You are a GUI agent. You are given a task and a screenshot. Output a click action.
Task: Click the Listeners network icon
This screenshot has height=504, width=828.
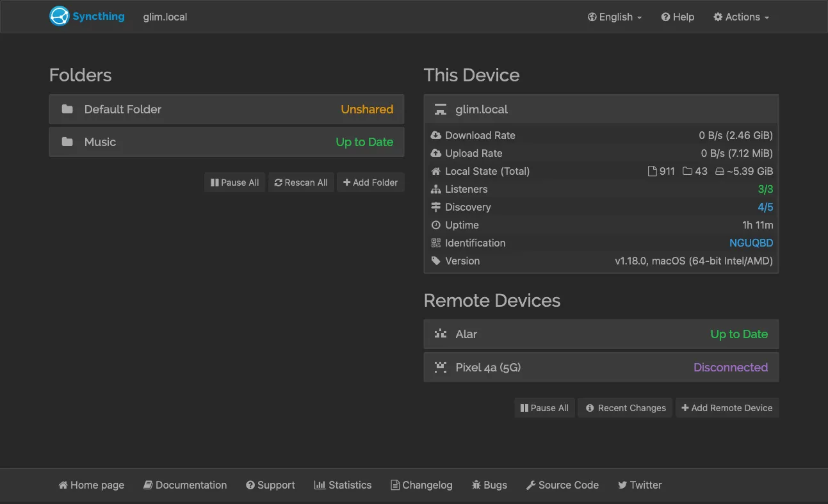coord(437,189)
